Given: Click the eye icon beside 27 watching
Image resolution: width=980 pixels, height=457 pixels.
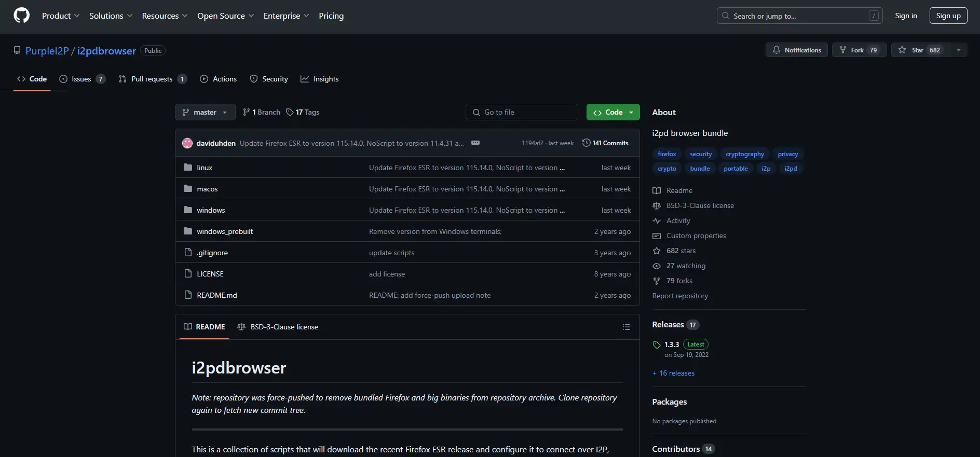Looking at the screenshot, I should (657, 266).
